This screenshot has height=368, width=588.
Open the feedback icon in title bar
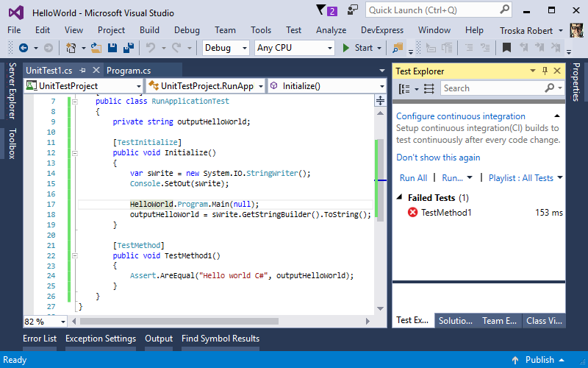[352, 10]
